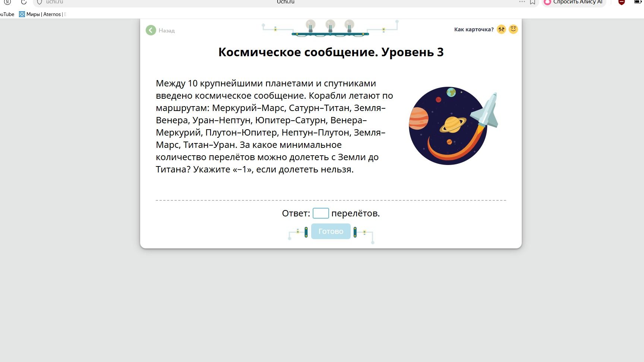Click the 'Ответ:' label
This screenshot has height=362, width=644.
click(x=296, y=213)
